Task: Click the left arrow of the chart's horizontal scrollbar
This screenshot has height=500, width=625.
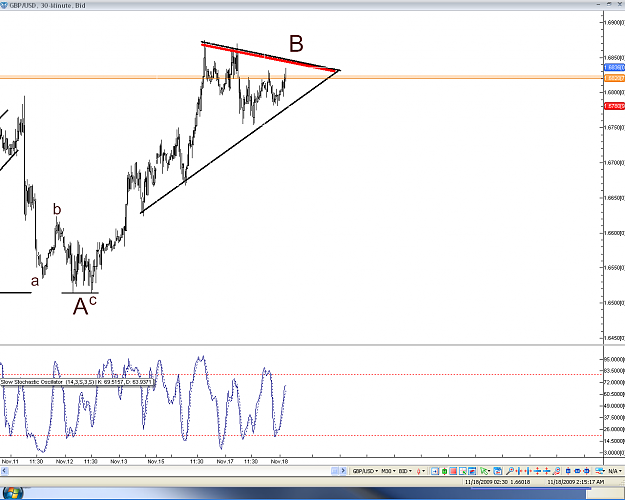Action: click(x=4, y=471)
